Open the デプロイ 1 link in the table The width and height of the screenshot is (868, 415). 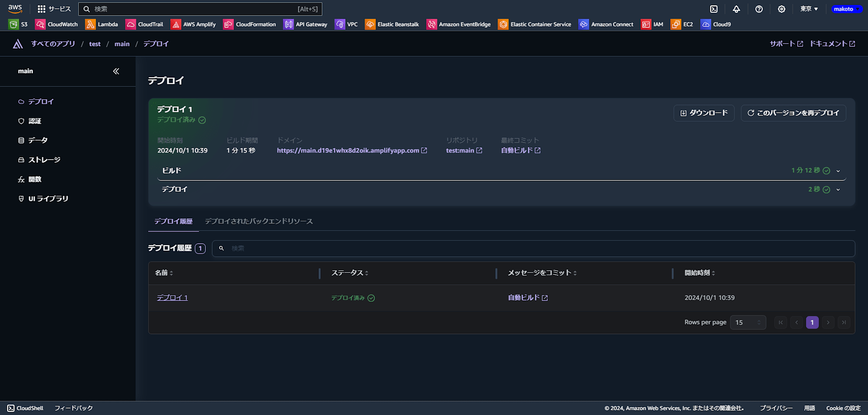tap(172, 297)
